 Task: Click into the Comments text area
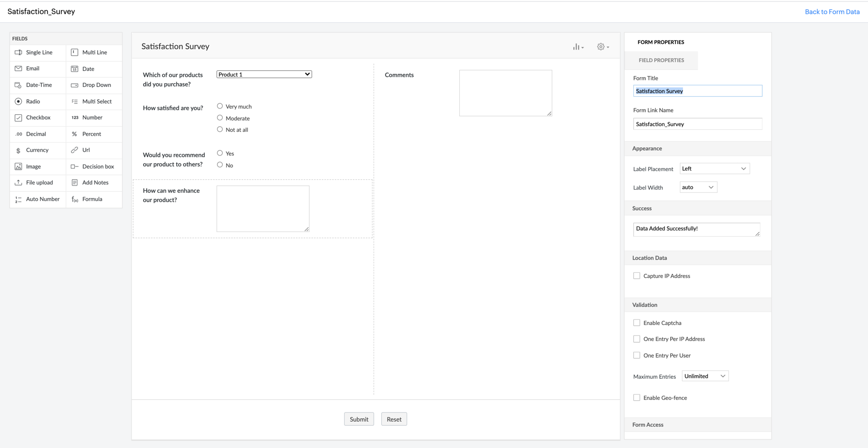[506, 93]
